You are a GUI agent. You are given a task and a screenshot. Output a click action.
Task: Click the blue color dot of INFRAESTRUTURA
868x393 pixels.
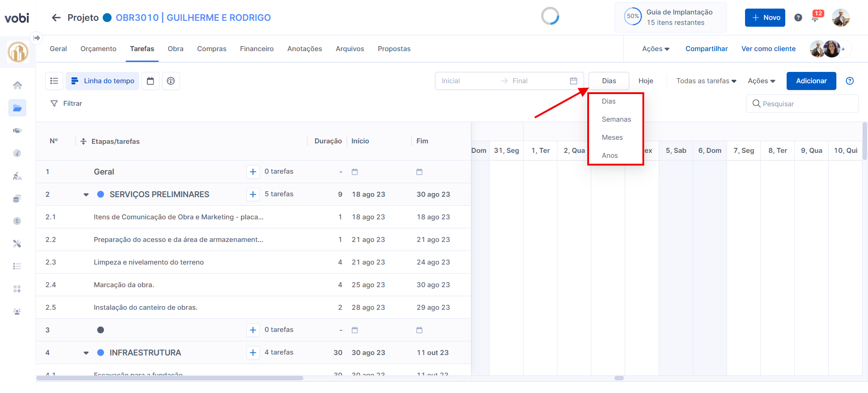[101, 353]
